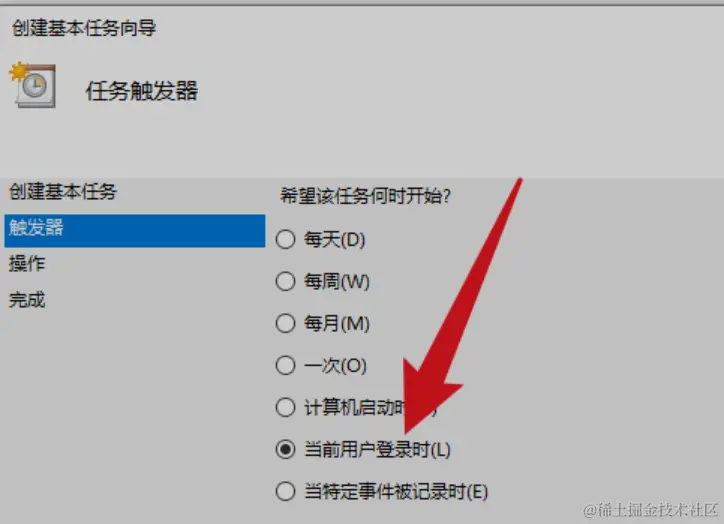The height and width of the screenshot is (524, 724).
Task: Open the 创建基本任务 step in sidebar
Action: [x=63, y=192]
